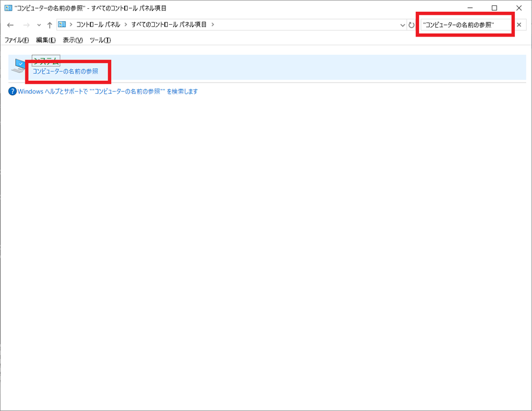Open the 表示(V) menu
This screenshot has width=532, height=411.
point(73,40)
